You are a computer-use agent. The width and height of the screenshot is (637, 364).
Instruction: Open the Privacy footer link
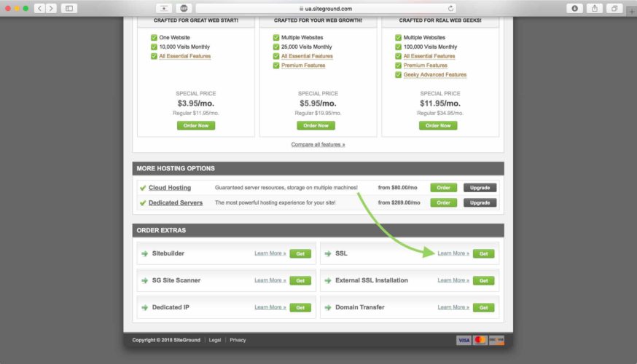(x=238, y=340)
